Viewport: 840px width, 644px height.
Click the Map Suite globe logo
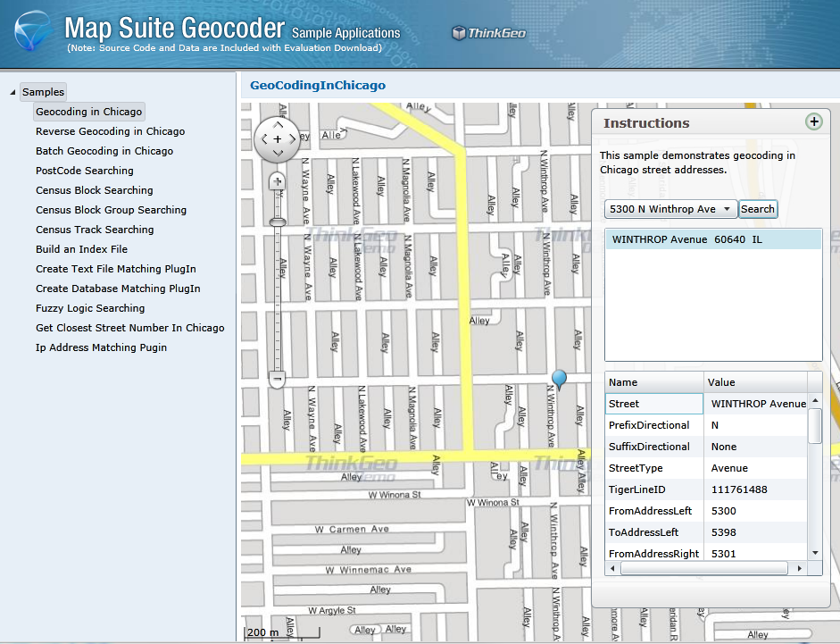click(33, 30)
